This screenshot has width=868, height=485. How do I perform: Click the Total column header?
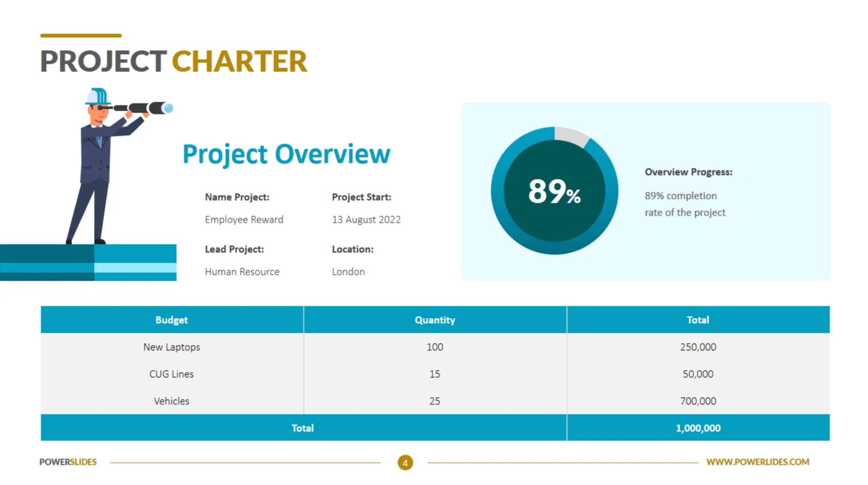click(698, 320)
